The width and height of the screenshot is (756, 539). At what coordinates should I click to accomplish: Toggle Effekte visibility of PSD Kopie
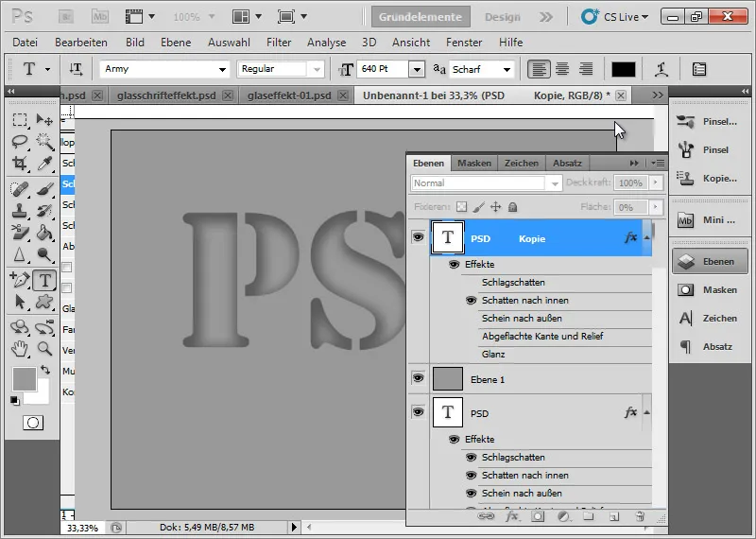pos(454,265)
